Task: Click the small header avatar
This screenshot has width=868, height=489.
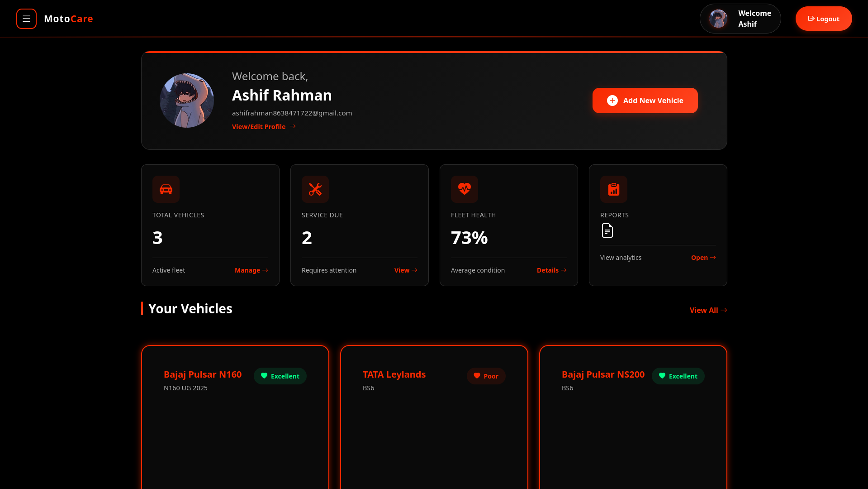Action: pos(718,19)
